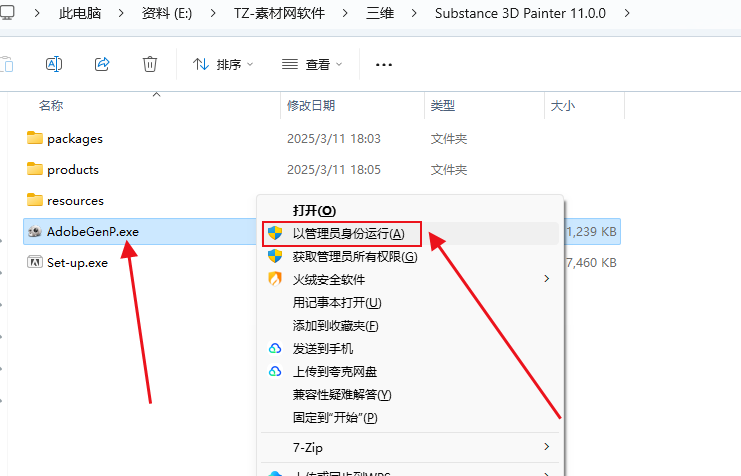Screen dimensions: 741x476
Task: Click 文件夹 type of products row
Action: 448,170
